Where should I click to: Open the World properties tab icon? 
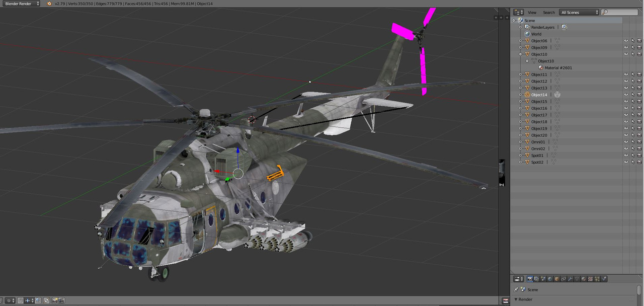[x=550, y=279]
